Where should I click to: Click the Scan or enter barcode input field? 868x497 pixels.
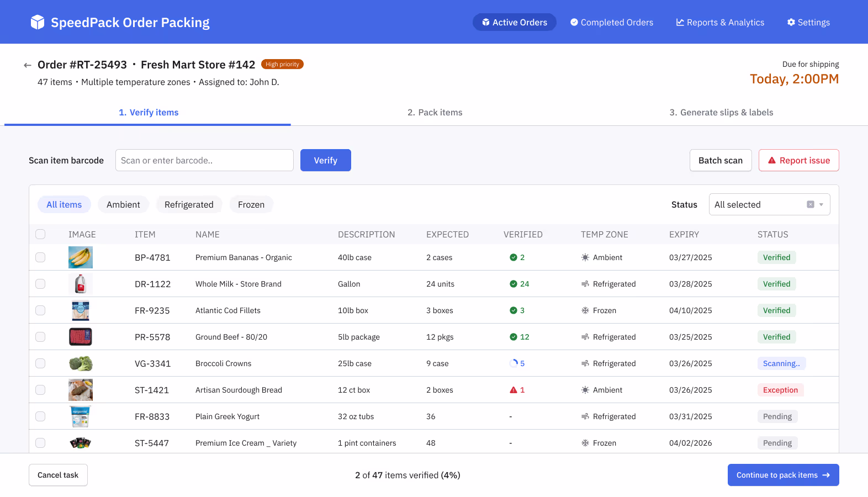[x=204, y=160]
